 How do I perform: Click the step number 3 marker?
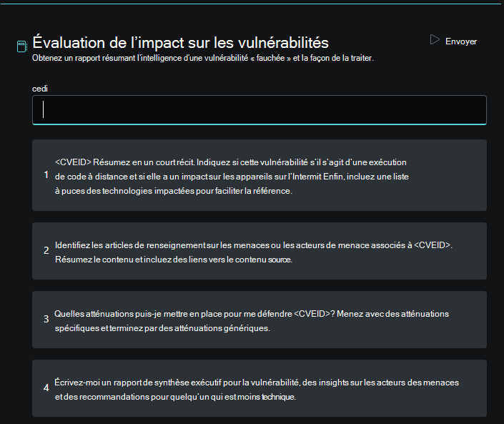click(46, 320)
